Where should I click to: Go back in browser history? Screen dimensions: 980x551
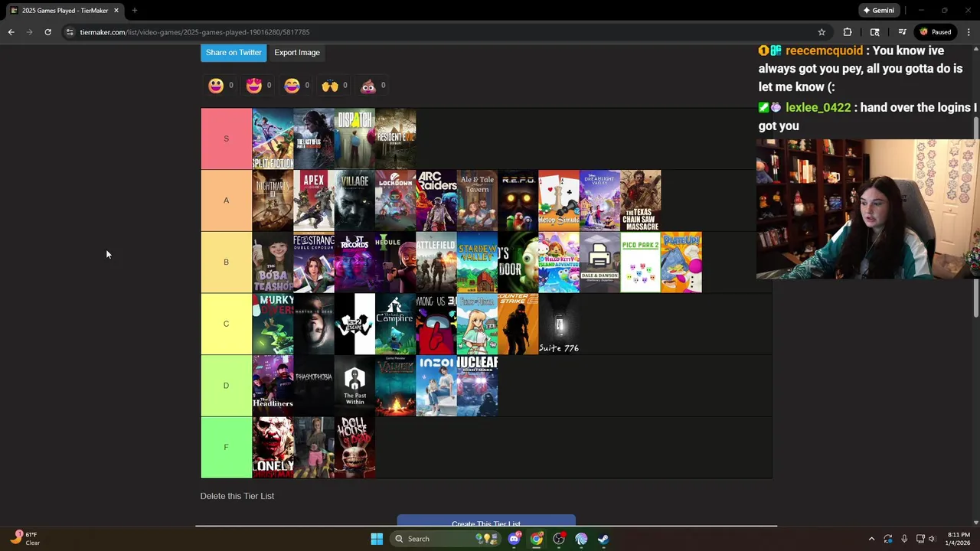click(11, 32)
